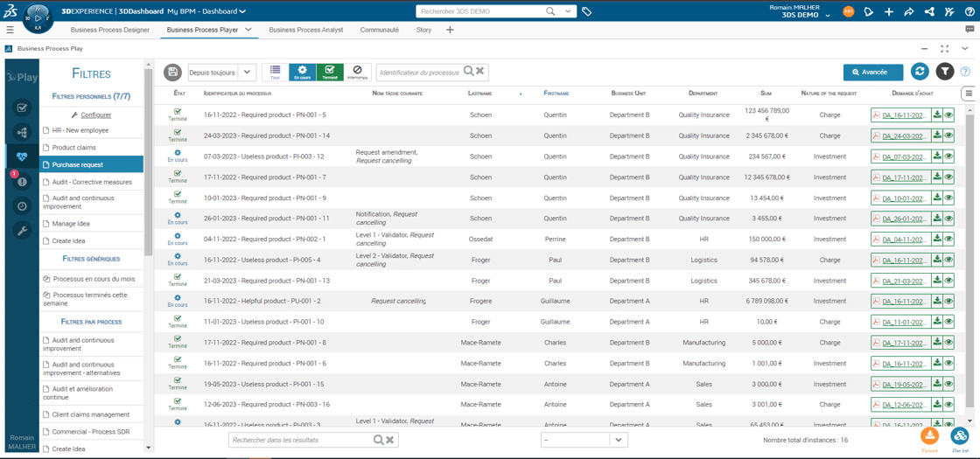Image resolution: width=980 pixels, height=459 pixels.
Task: Expand the widget menu chevron
Action: click(x=966, y=48)
